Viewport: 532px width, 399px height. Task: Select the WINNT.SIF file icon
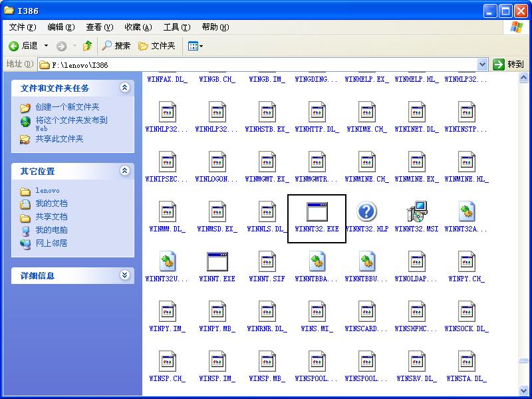coord(267,261)
